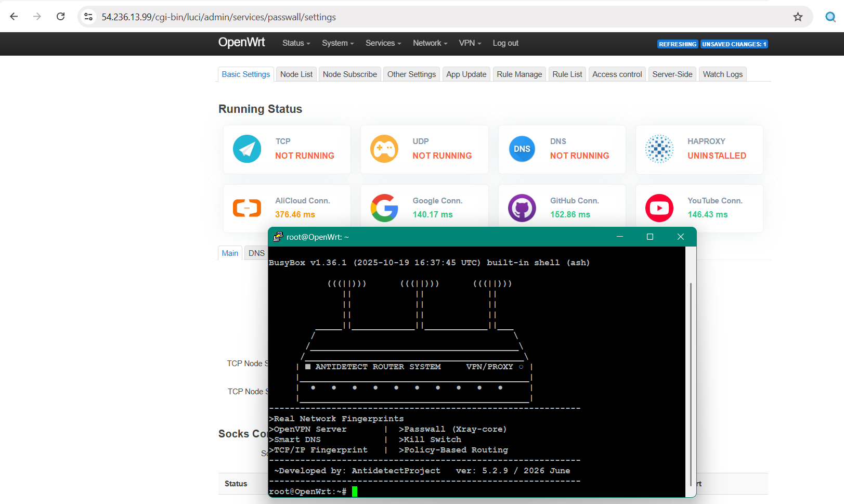The image size is (844, 504).
Task: Click the browser forward arrow
Action: pos(37,17)
